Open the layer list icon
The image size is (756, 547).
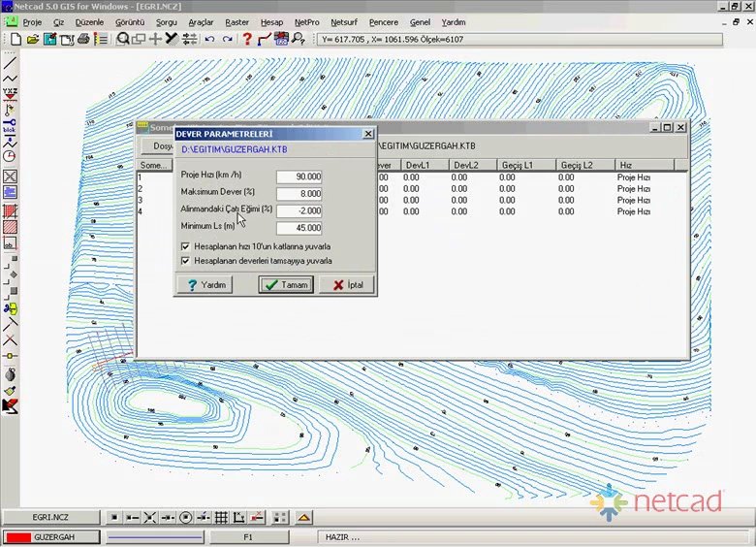click(x=101, y=39)
